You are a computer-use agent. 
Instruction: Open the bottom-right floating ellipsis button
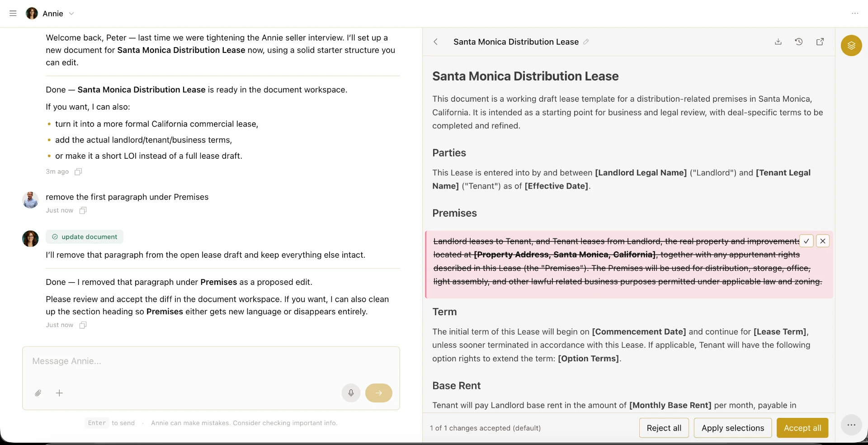pyautogui.click(x=851, y=425)
